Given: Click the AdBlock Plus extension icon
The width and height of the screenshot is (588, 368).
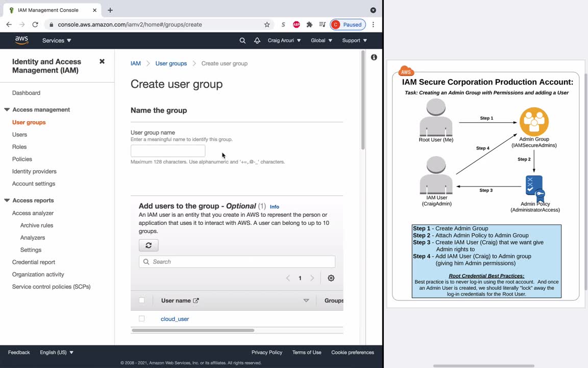Looking at the screenshot, I should [296, 25].
